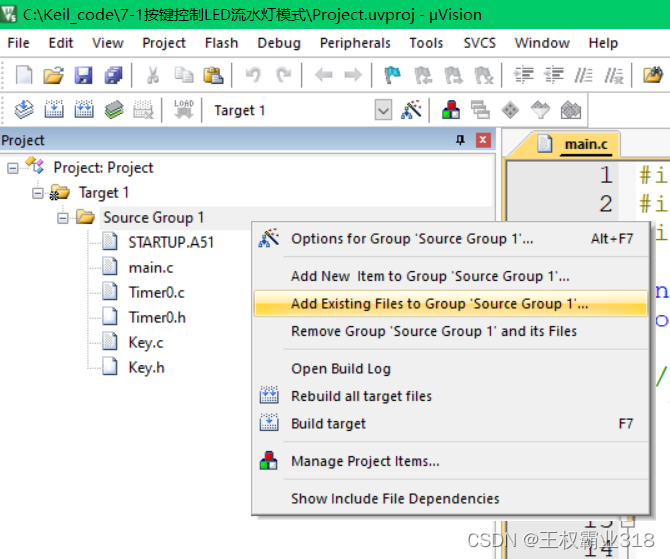
Task: Click the Navigate Backwards arrow icon
Action: point(323,75)
